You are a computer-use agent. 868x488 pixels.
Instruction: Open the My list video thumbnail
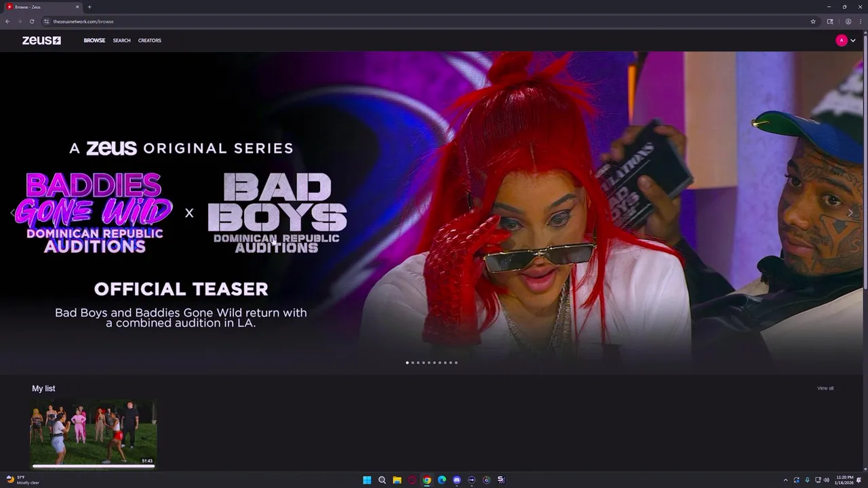94,433
